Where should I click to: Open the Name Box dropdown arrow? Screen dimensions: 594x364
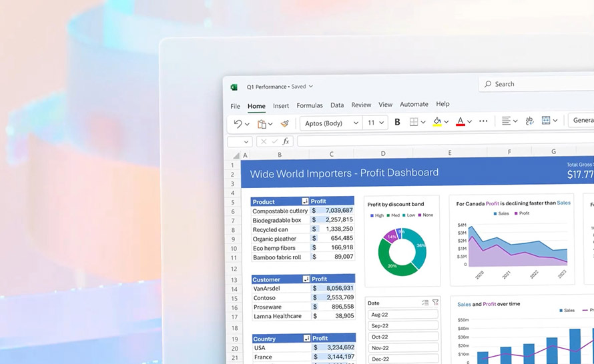point(246,142)
